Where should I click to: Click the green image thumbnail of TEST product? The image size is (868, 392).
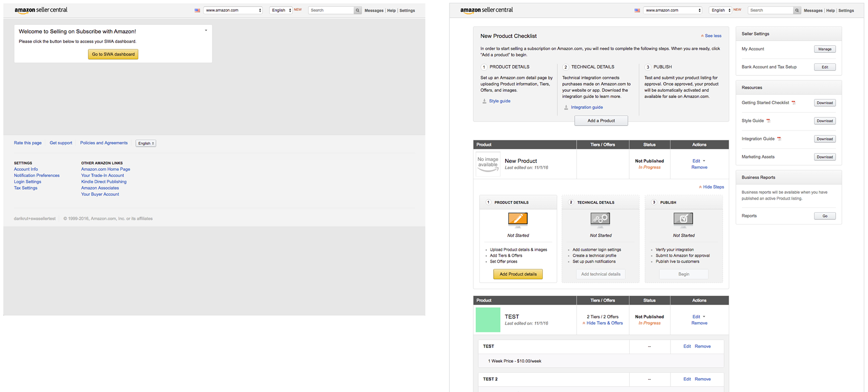click(x=488, y=320)
